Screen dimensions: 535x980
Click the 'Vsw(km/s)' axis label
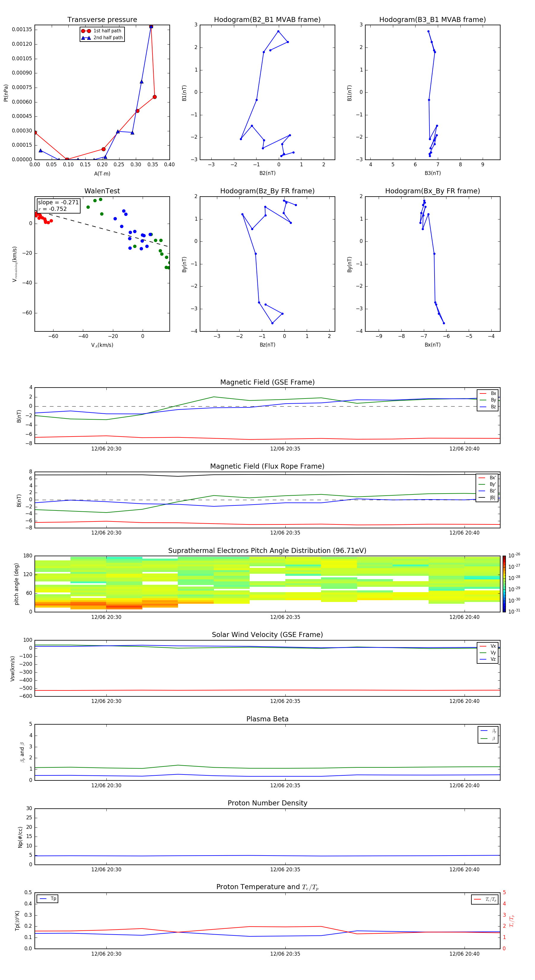(12, 668)
